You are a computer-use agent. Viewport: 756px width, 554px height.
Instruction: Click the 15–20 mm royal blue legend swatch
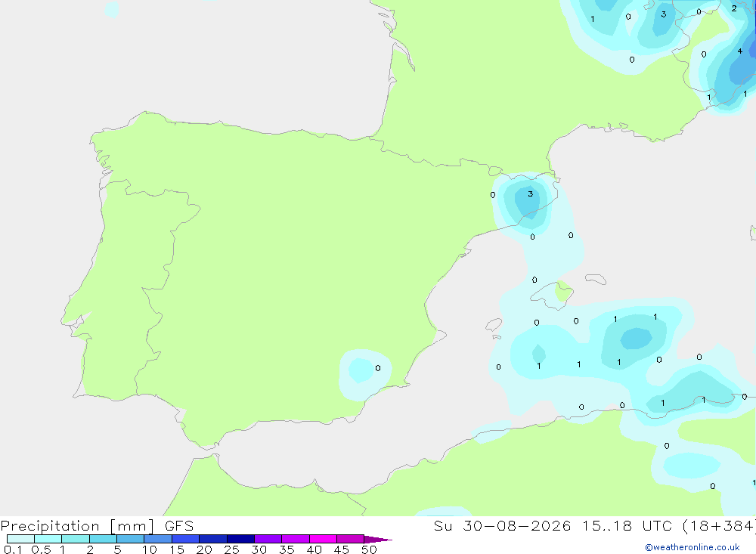(186, 539)
